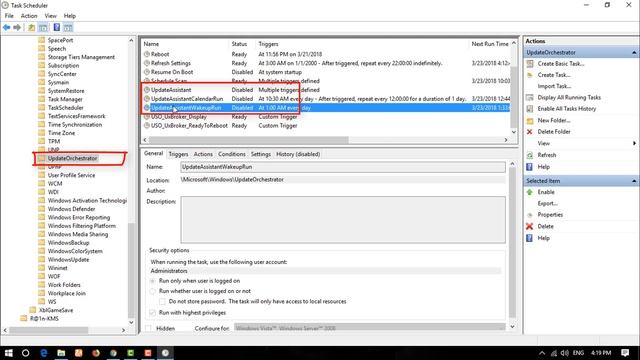Click the Windows Defender folder icon

(42, 209)
